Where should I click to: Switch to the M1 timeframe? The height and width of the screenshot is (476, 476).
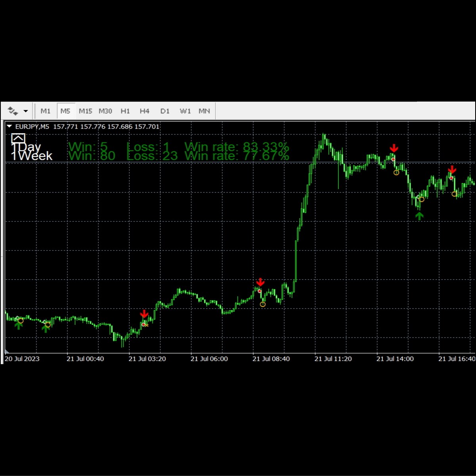coord(46,111)
